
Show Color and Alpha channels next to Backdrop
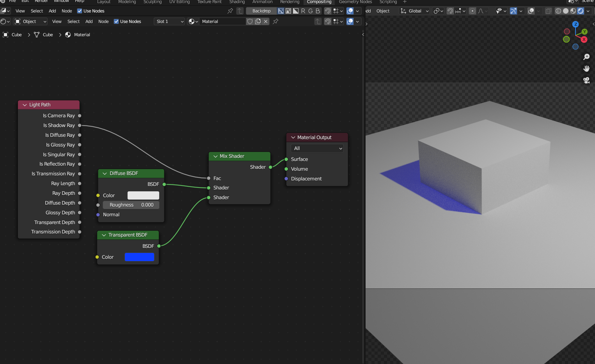[x=281, y=11]
